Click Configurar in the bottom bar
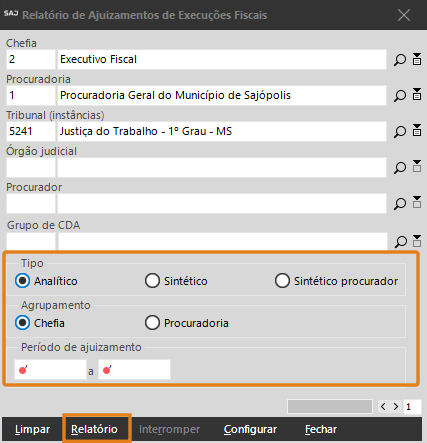The height and width of the screenshot is (443, 427). click(x=250, y=429)
